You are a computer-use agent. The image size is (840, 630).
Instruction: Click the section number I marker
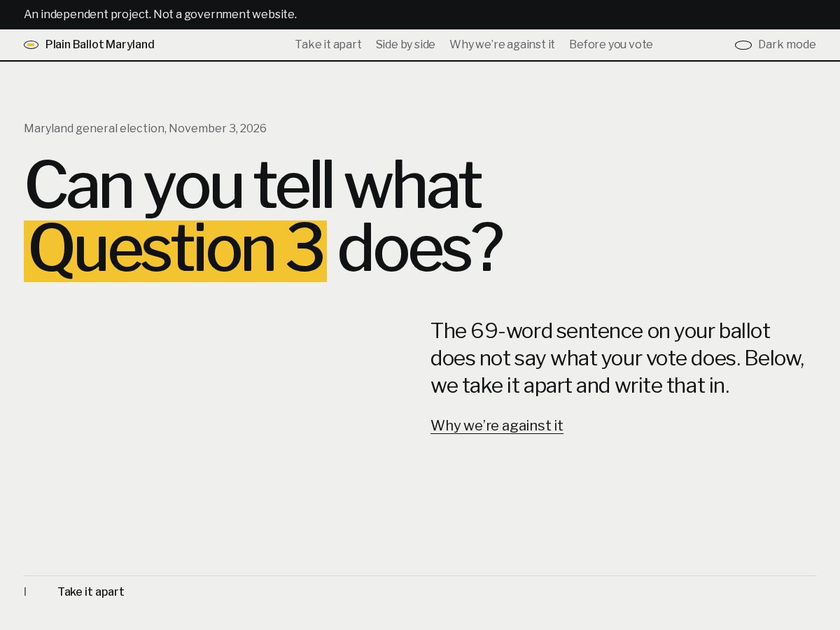click(25, 592)
